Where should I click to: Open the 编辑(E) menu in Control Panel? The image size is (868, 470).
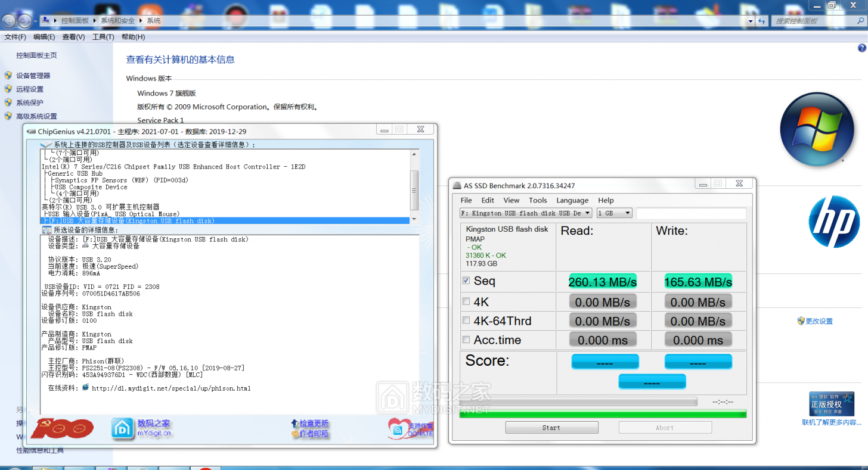[44, 37]
